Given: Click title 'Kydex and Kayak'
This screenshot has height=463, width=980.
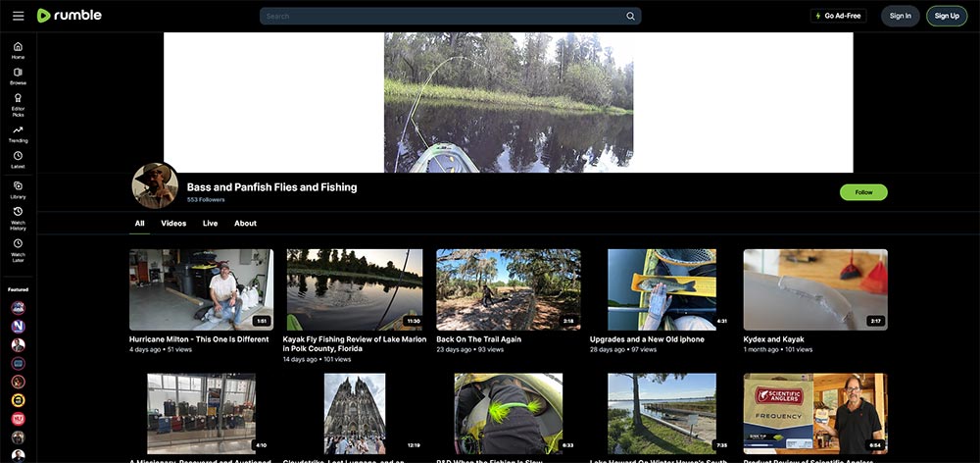Looking at the screenshot, I should [x=773, y=339].
